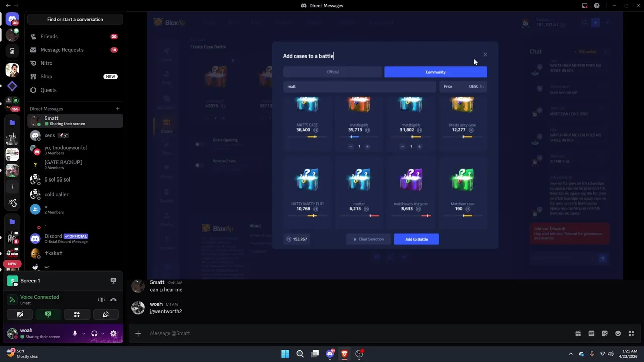
Task: Expand the headphones output options arrow
Action: pos(103,333)
